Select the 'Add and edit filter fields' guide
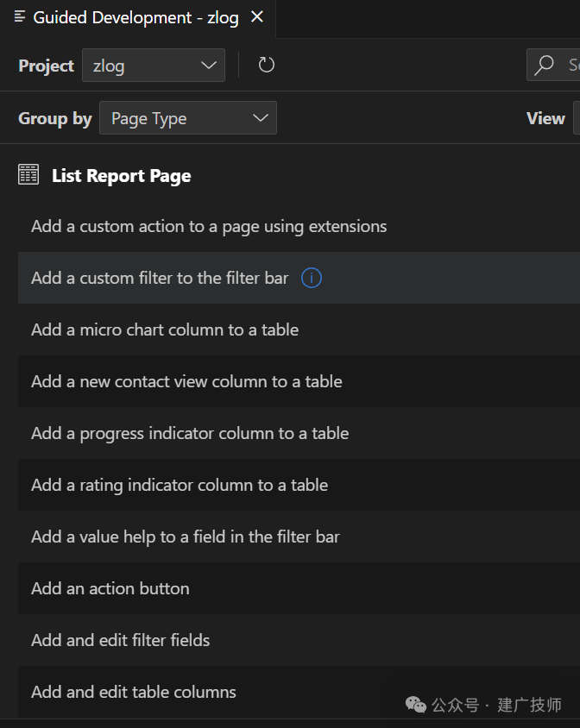The height and width of the screenshot is (728, 580). [x=299, y=640]
